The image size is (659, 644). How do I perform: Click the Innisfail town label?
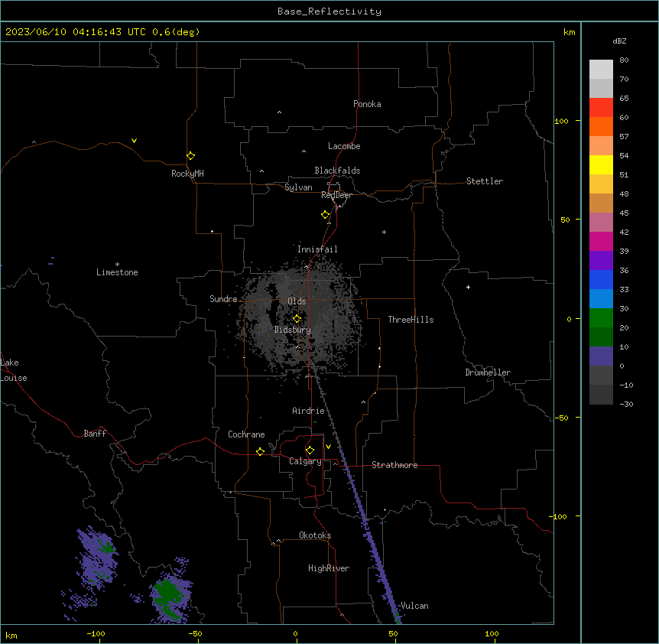(x=317, y=249)
